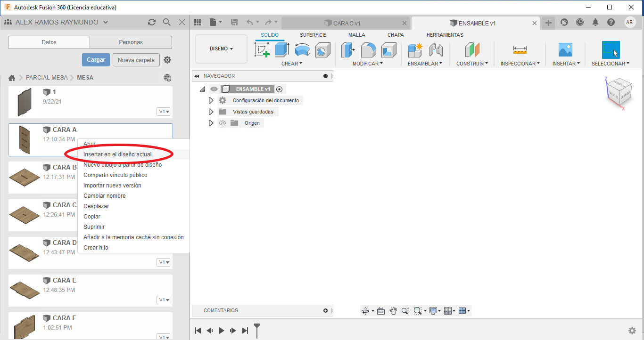Open grid and snaps settings
Image resolution: width=644 pixels, height=340 pixels.
pyautogui.click(x=448, y=311)
